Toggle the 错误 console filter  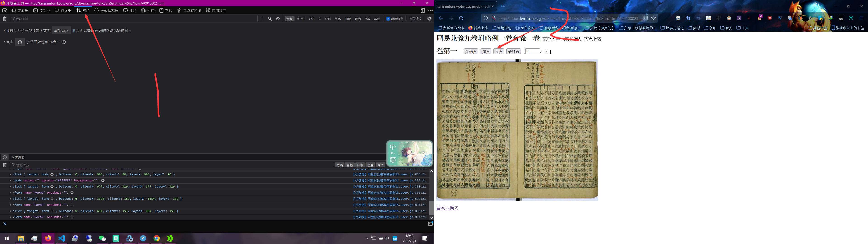coord(339,165)
